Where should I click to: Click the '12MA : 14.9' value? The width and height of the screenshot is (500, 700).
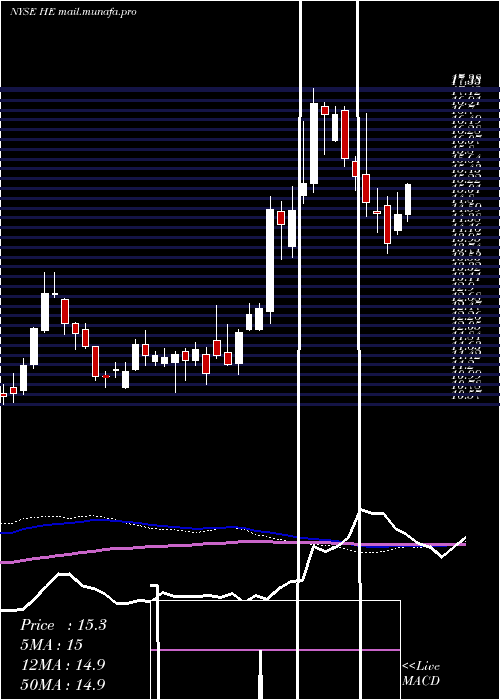click(63, 665)
